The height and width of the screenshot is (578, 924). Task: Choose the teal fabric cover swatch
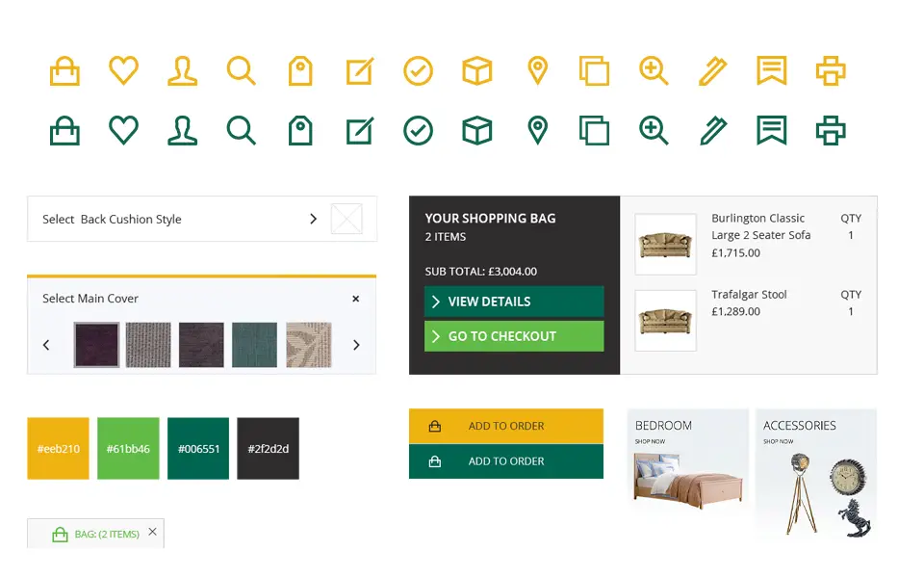(254, 345)
